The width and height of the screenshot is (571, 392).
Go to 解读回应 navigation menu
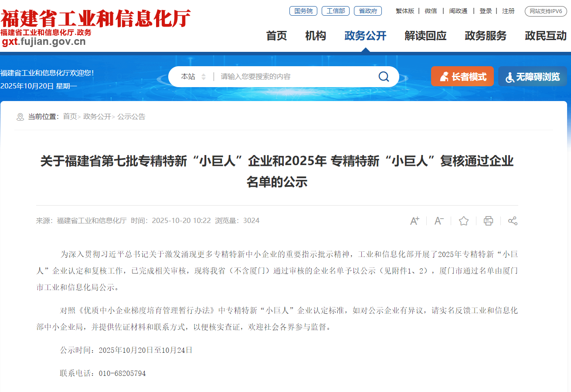click(425, 36)
